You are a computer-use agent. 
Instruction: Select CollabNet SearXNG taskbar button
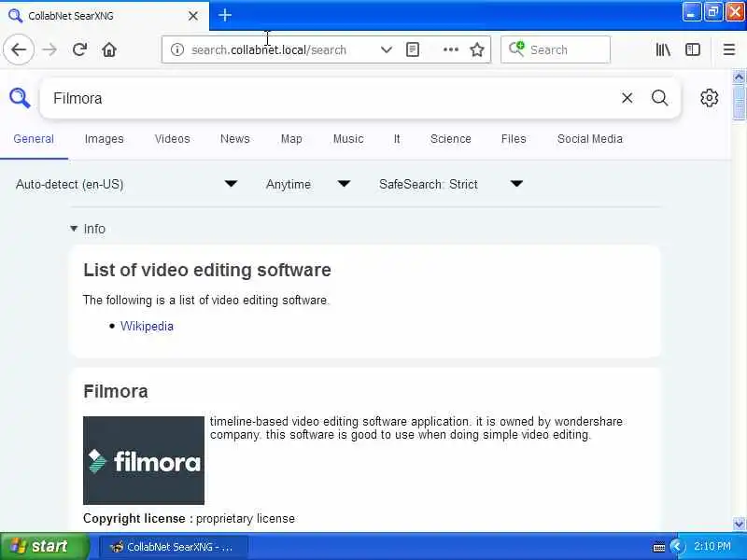(x=174, y=547)
